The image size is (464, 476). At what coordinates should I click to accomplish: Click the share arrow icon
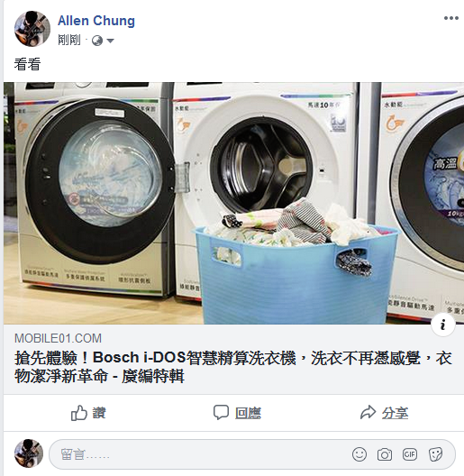pos(368,412)
